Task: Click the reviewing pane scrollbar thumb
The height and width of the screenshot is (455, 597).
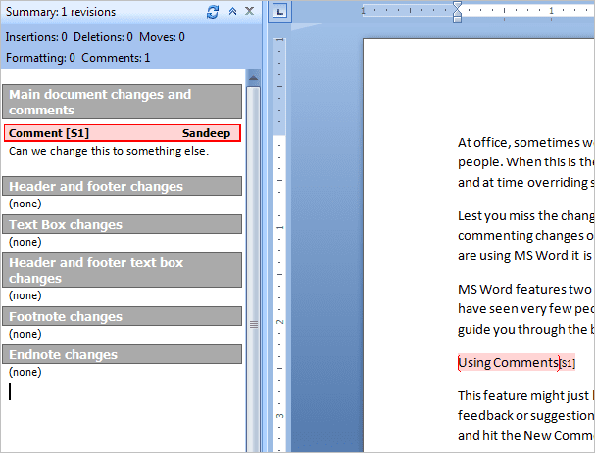Action: [x=254, y=324]
